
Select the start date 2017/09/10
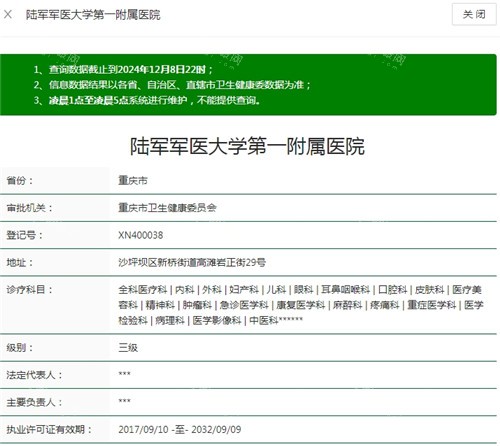[143, 430]
